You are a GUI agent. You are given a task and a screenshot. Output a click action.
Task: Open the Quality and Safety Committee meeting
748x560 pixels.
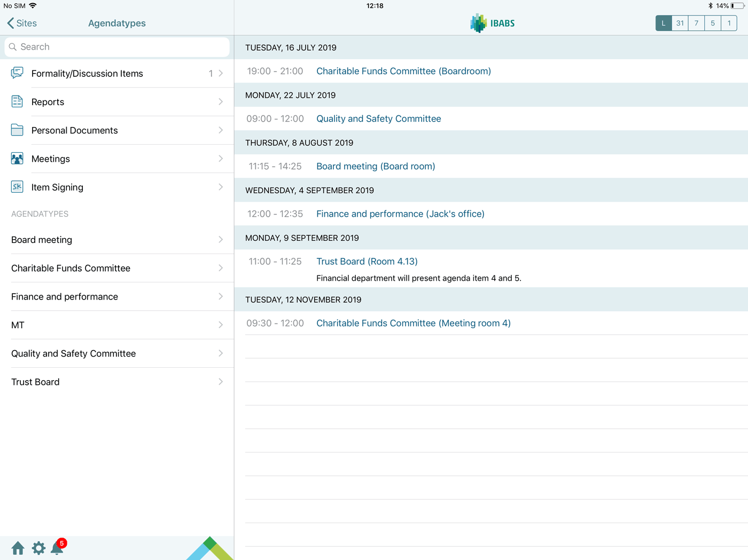[378, 119]
